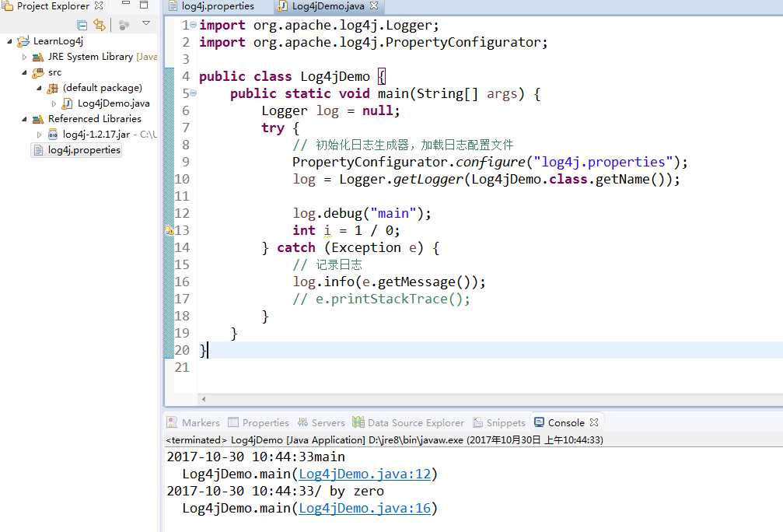Select JRE System Library icon
Image resolution: width=783 pixels, height=532 pixels.
(38, 57)
